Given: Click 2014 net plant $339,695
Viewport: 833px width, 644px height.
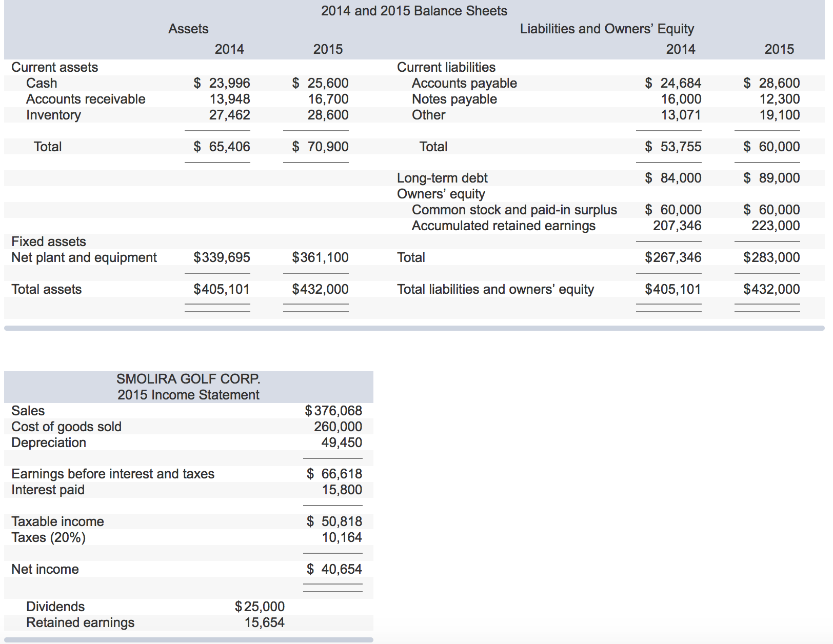Looking at the screenshot, I should [222, 257].
